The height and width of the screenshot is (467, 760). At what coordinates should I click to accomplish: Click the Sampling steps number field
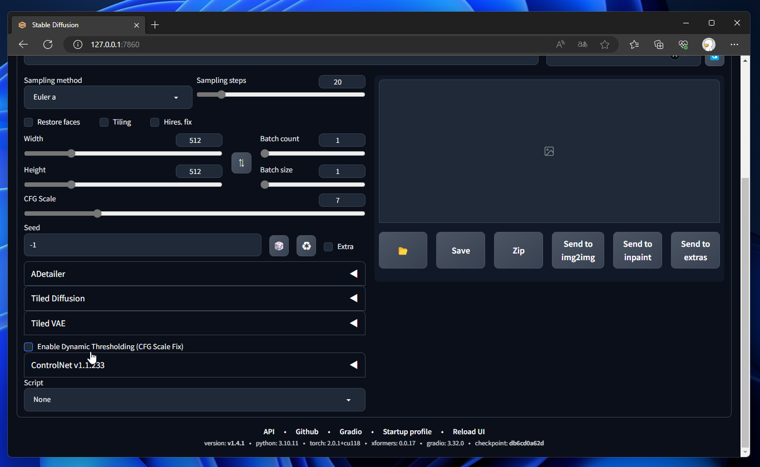coord(342,82)
